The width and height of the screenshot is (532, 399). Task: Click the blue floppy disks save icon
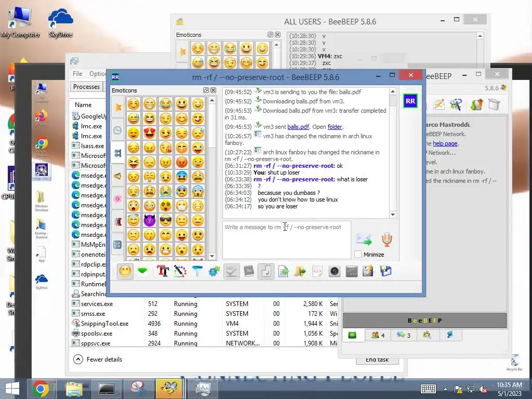(386, 271)
